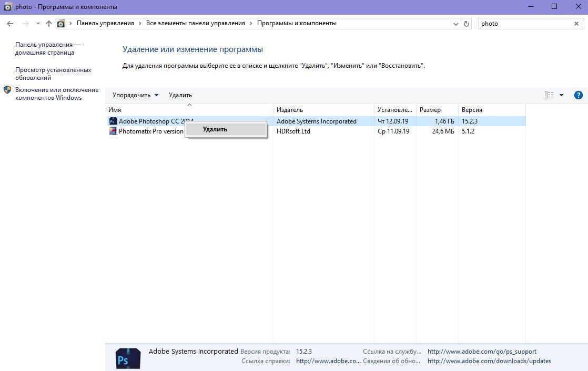Image resolution: width=588 pixels, height=371 pixels.
Task: Maximize the Programs and Components window
Action: 554,7
